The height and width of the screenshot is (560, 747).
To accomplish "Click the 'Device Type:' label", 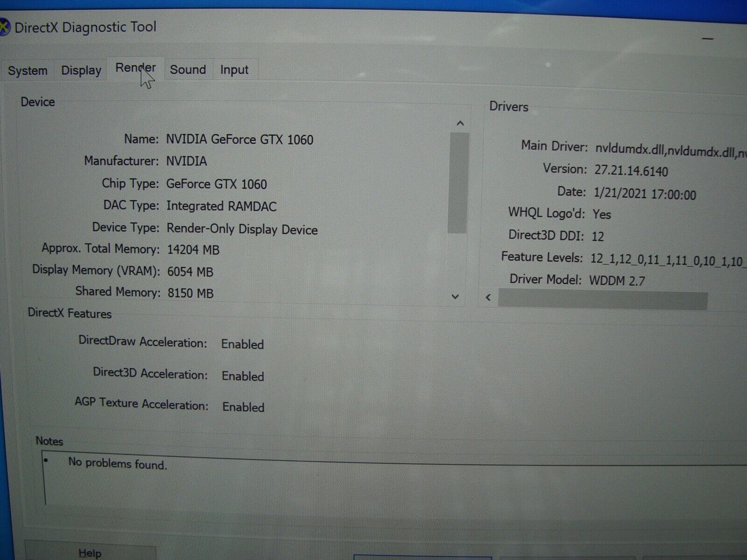I will (126, 227).
